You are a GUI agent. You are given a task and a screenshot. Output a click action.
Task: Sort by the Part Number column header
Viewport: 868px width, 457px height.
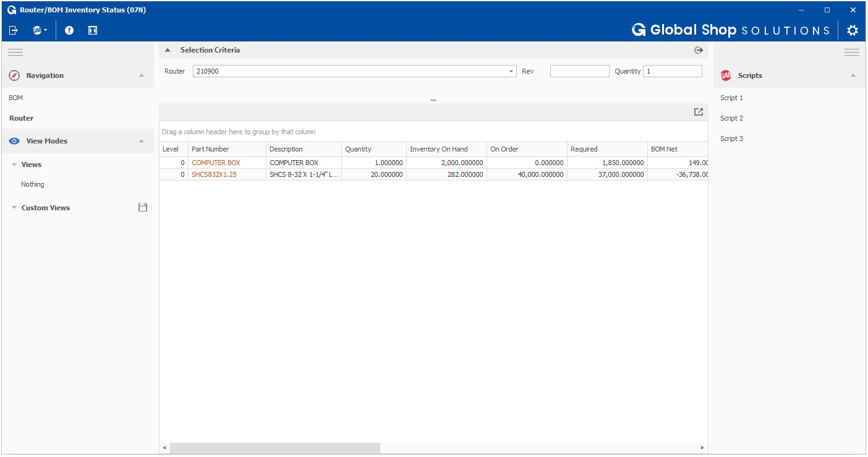(x=227, y=149)
